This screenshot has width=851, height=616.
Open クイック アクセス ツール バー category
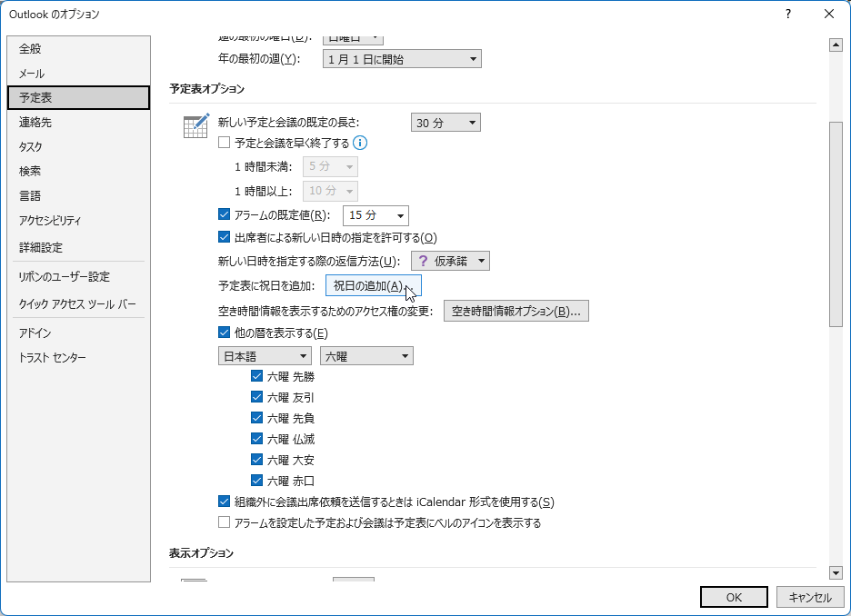(79, 303)
